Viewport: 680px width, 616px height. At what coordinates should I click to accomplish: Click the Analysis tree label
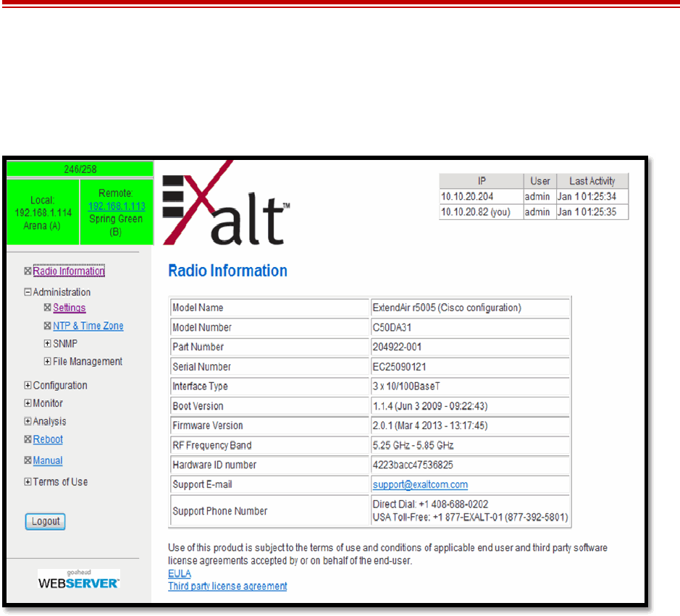(49, 421)
